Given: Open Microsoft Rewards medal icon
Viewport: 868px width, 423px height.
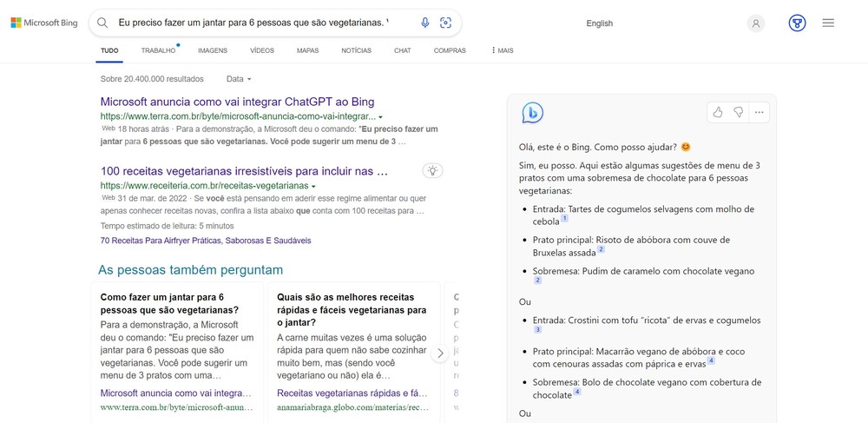Looking at the screenshot, I should coord(797,23).
